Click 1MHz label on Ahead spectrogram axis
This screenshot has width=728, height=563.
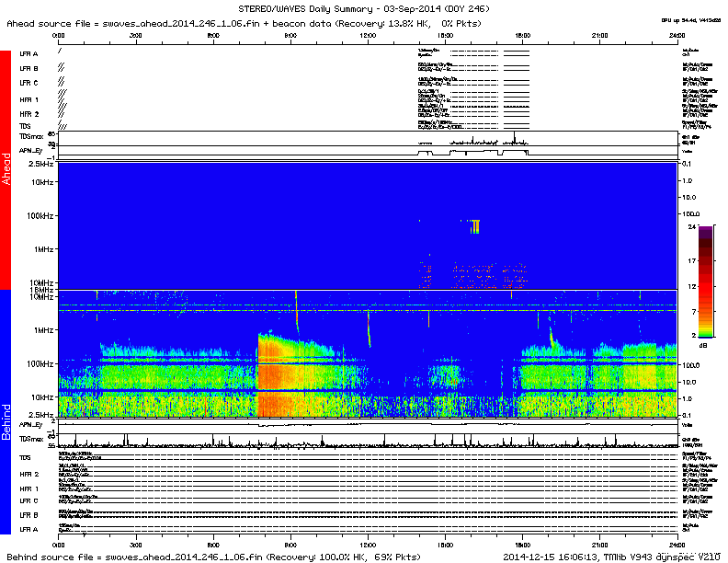coord(43,249)
